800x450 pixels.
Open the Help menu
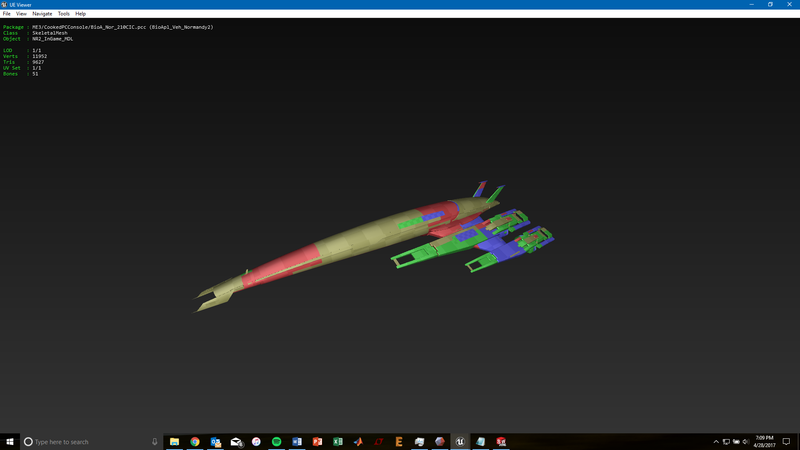click(x=80, y=14)
